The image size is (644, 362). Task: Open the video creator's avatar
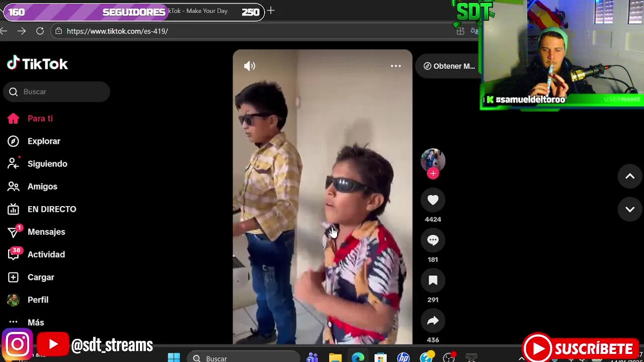click(x=433, y=160)
